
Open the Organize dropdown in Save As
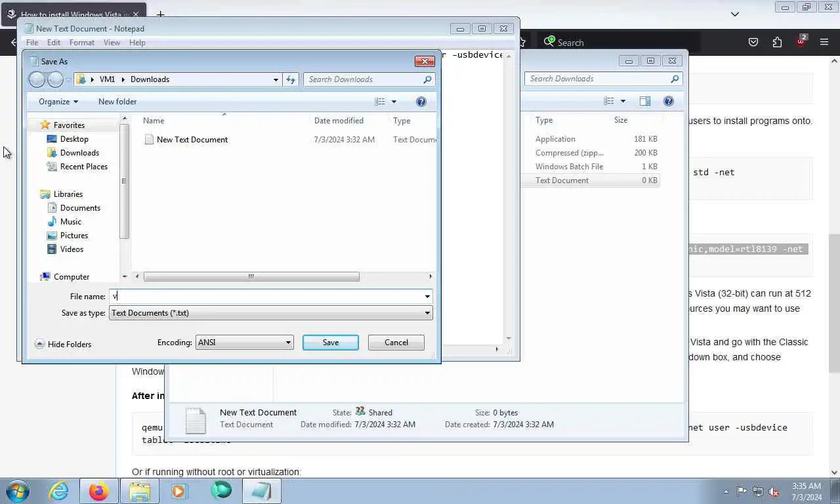(58, 102)
